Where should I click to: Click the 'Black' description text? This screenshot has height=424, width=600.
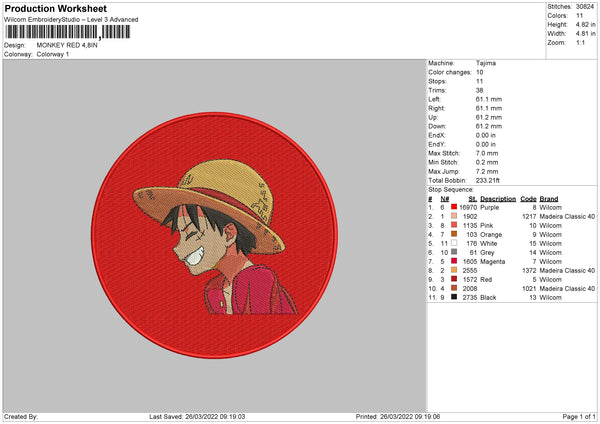[488, 297]
